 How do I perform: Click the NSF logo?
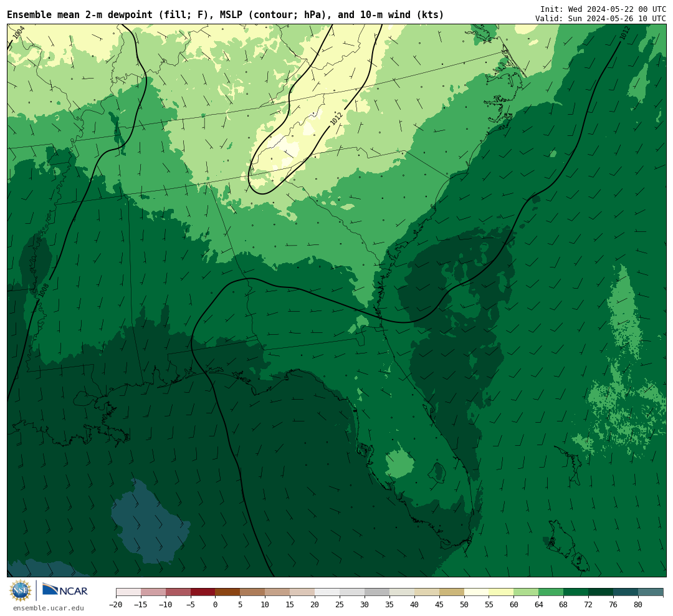point(21,590)
